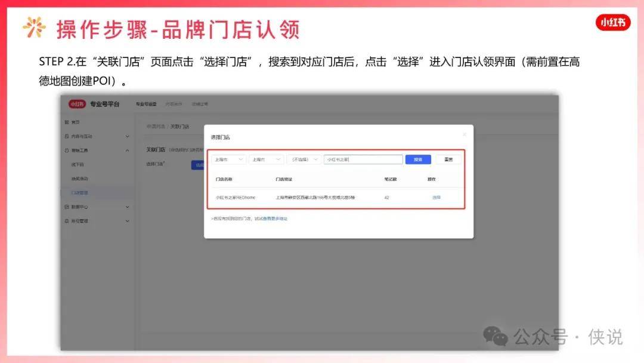Click the 操作 column header
The image size is (644, 363).
431,179
